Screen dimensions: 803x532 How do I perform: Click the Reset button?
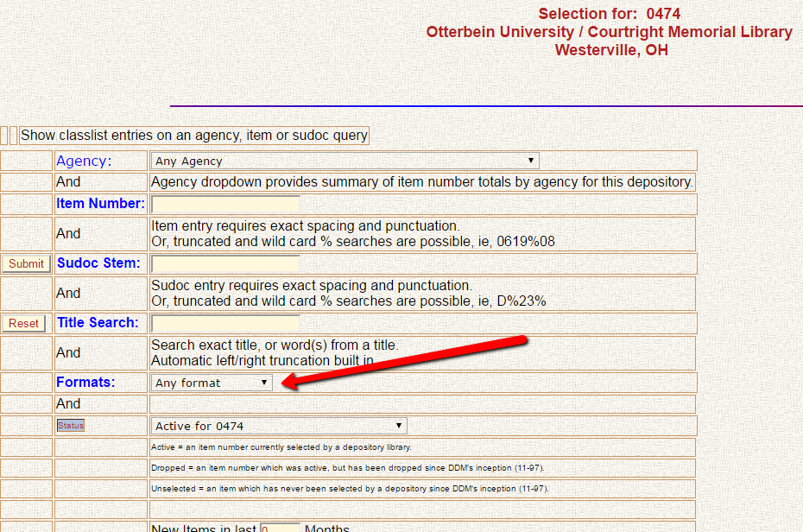tap(23, 324)
